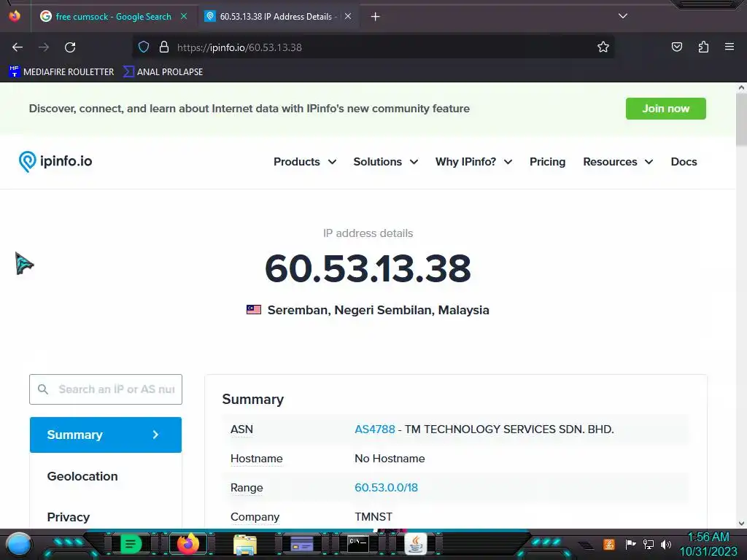This screenshot has height=560, width=747.
Task: Close the 60.53.13.38 IP Address Details tab
Action: [348, 16]
